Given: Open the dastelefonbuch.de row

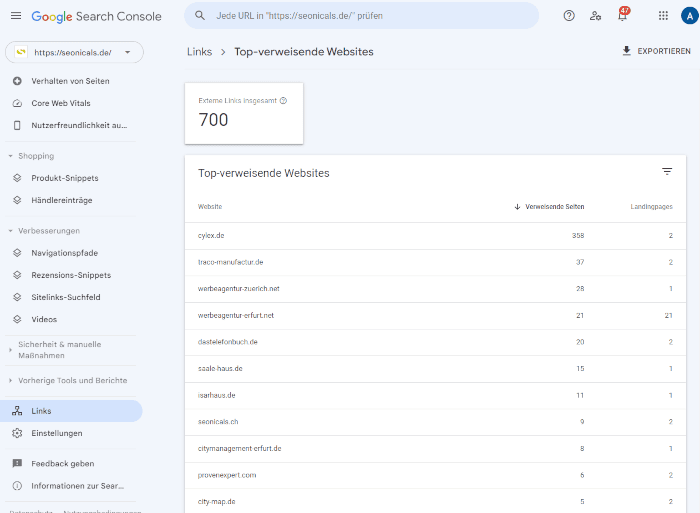Looking at the screenshot, I should [435, 342].
